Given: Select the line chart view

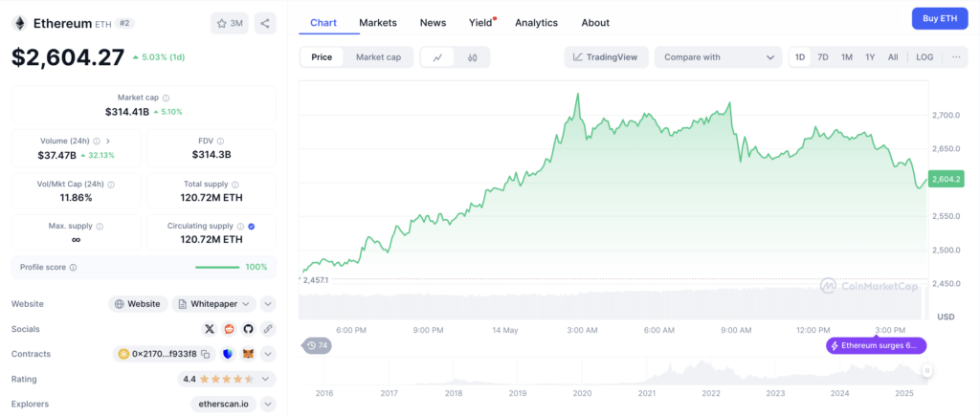Looking at the screenshot, I should [438, 57].
